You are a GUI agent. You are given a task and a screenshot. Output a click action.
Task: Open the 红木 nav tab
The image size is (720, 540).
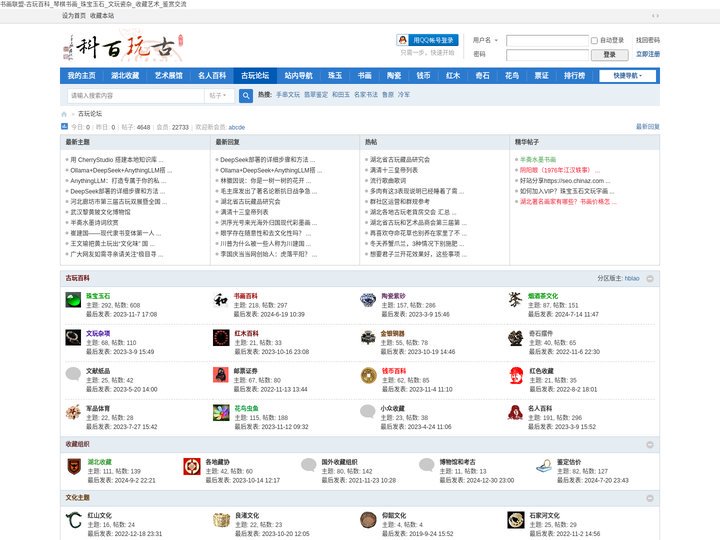click(x=453, y=76)
